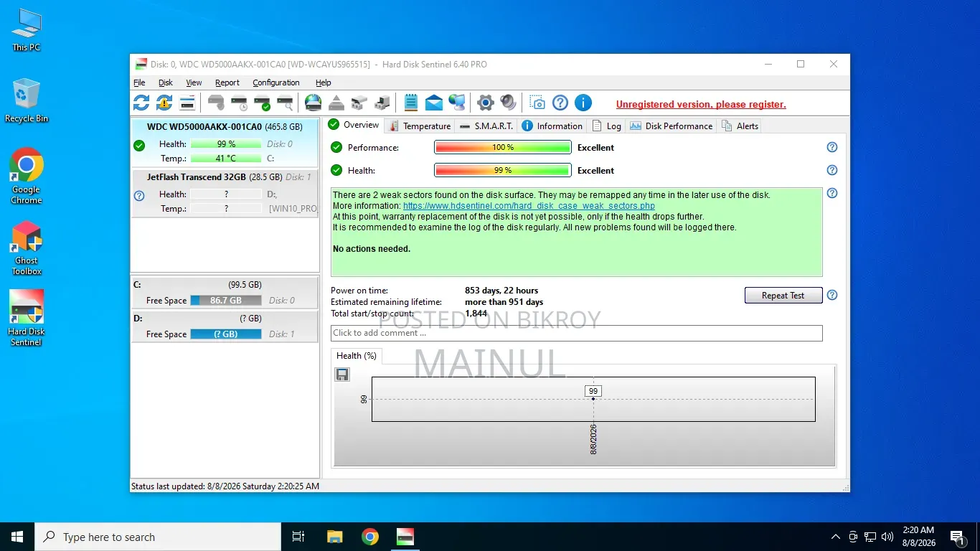Click the disk with clock toolbar icon
The image size is (980, 551).
(239, 103)
